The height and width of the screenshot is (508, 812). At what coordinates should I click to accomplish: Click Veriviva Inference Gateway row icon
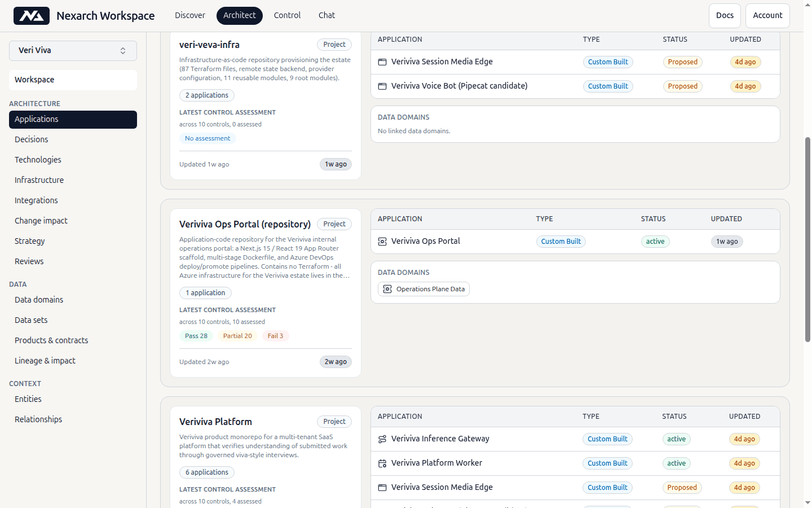(382, 439)
